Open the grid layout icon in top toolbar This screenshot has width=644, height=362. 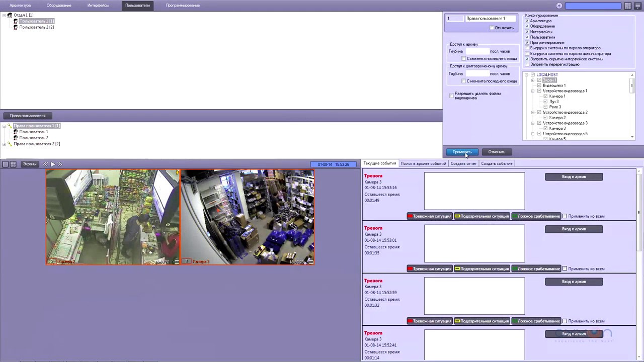pos(628,6)
